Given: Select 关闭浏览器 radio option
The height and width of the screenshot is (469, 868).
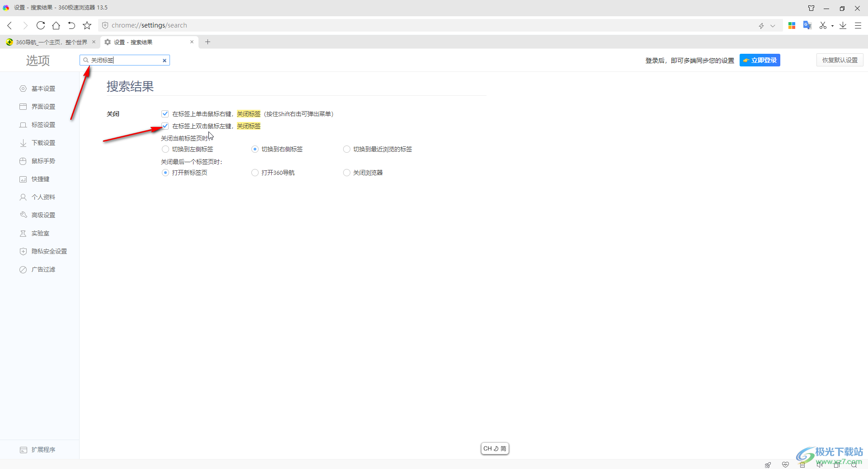Looking at the screenshot, I should click(347, 173).
